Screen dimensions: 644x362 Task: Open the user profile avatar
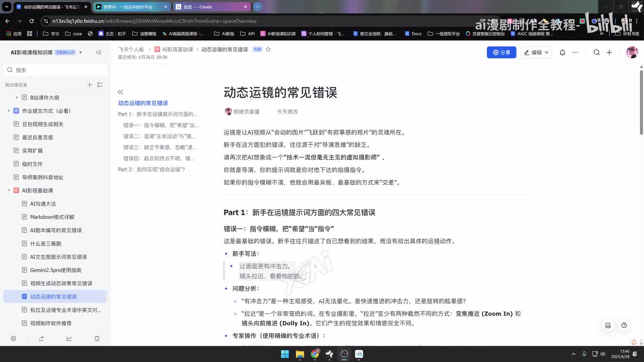point(632,52)
